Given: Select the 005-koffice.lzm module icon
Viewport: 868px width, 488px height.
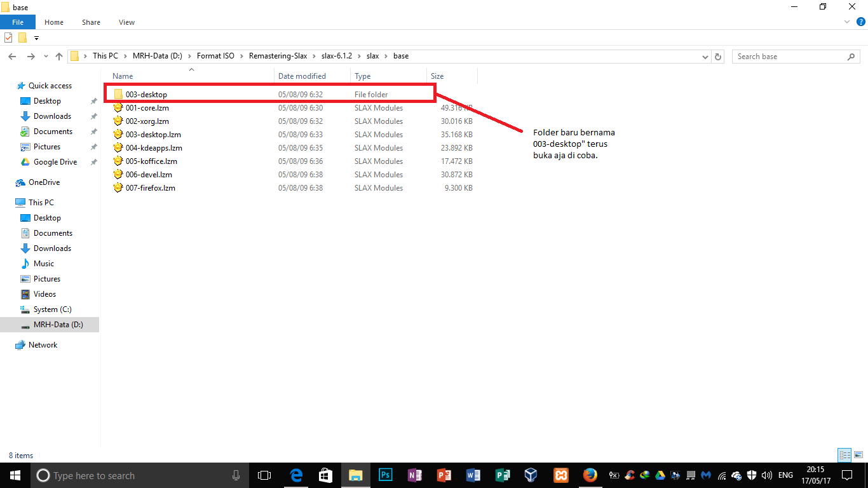Looking at the screenshot, I should click(118, 161).
